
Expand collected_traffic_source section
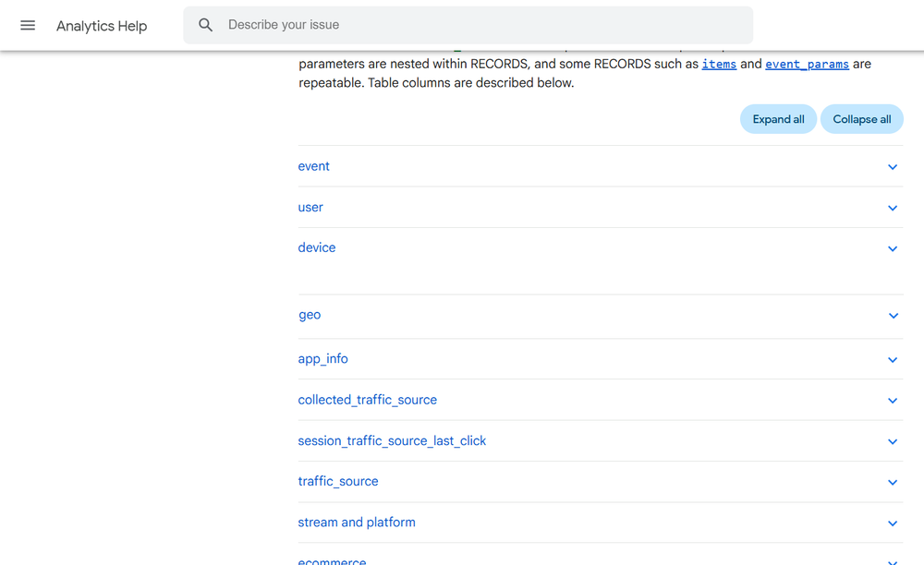tap(367, 400)
